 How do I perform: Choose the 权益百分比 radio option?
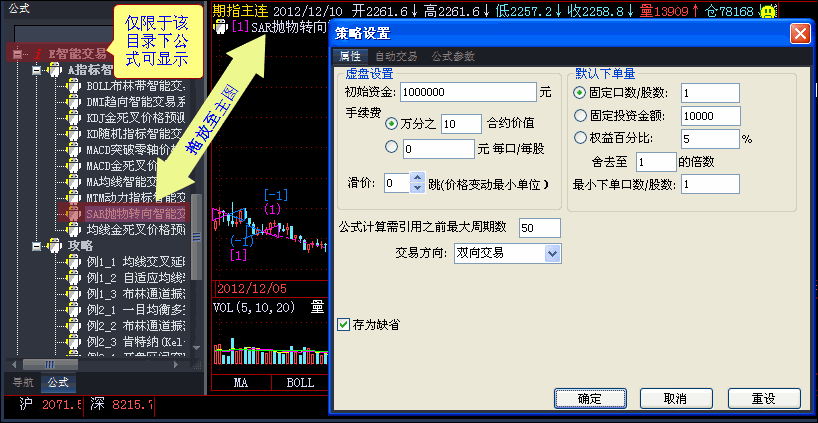(581, 138)
